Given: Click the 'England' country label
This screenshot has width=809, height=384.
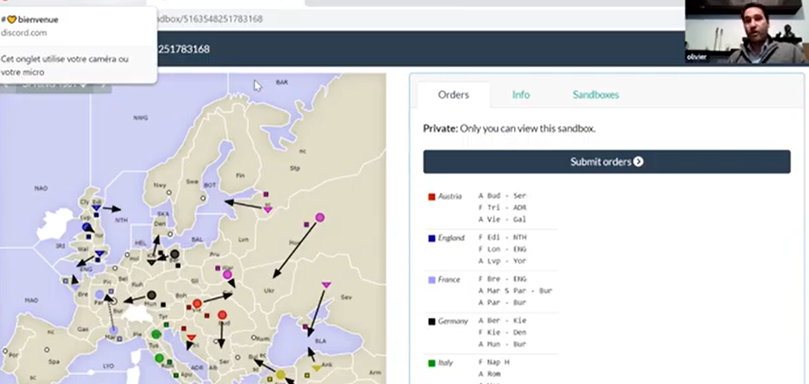Looking at the screenshot, I should (x=451, y=238).
